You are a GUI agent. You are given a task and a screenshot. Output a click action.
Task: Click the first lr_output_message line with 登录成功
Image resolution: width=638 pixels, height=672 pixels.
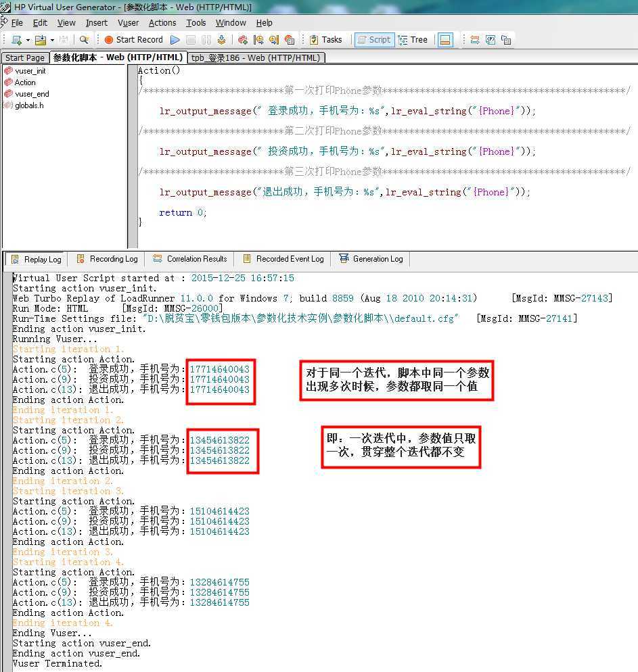(x=347, y=111)
